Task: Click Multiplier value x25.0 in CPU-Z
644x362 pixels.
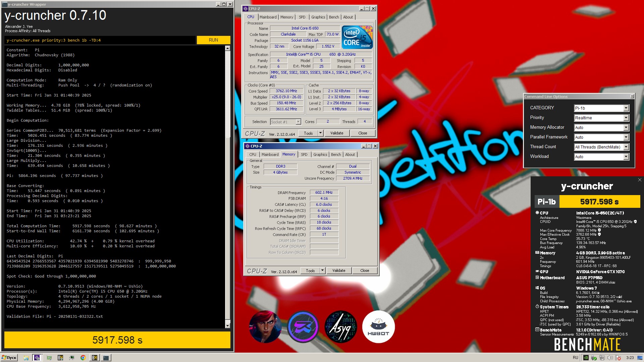Action: [x=286, y=97]
